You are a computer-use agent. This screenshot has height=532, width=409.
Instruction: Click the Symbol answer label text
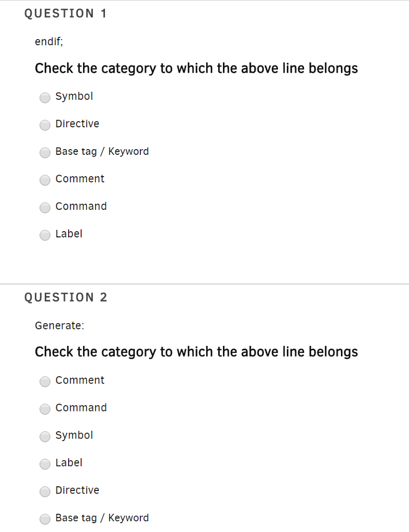(74, 96)
